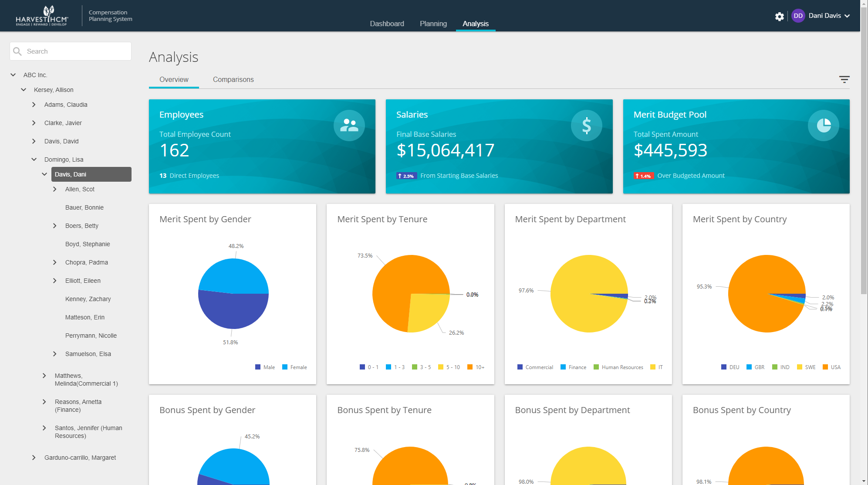
Task: Expand Adams, Claudia tree node
Action: click(x=34, y=105)
